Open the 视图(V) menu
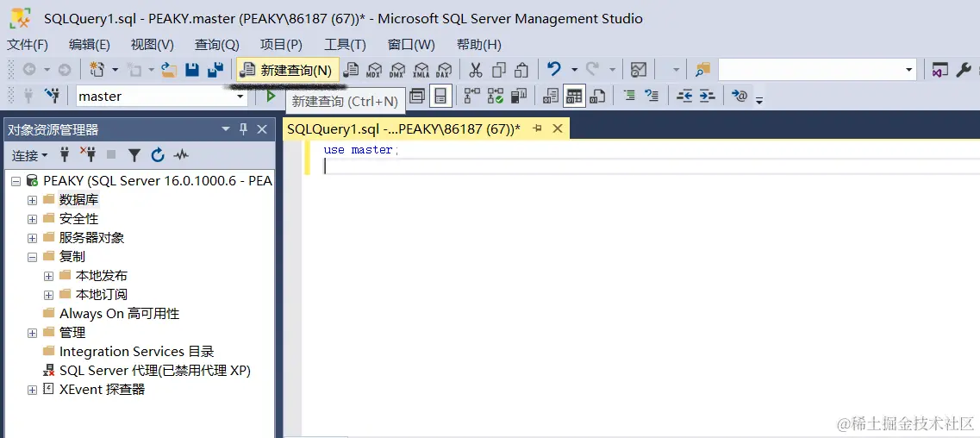 click(153, 44)
